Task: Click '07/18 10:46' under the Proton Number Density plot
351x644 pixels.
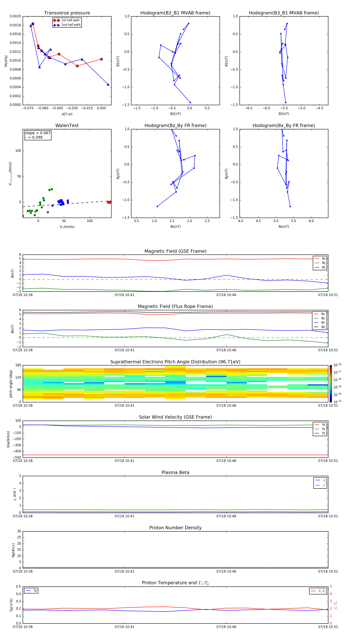Action: [x=226, y=571]
